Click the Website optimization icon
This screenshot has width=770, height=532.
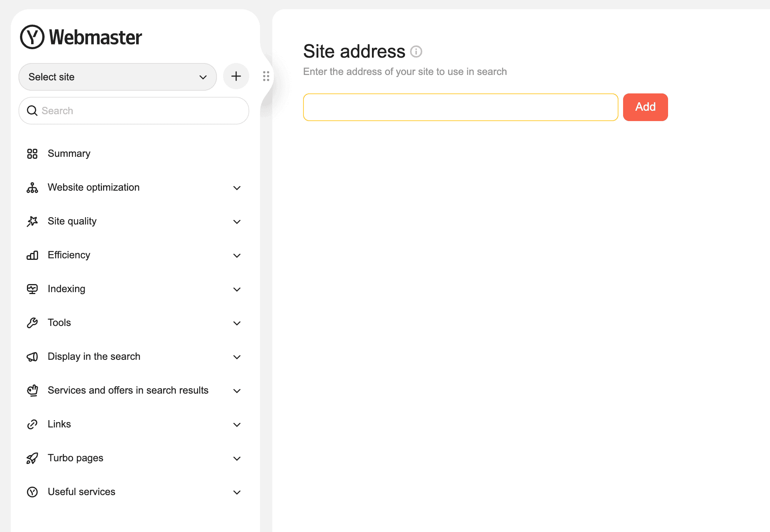tap(32, 187)
